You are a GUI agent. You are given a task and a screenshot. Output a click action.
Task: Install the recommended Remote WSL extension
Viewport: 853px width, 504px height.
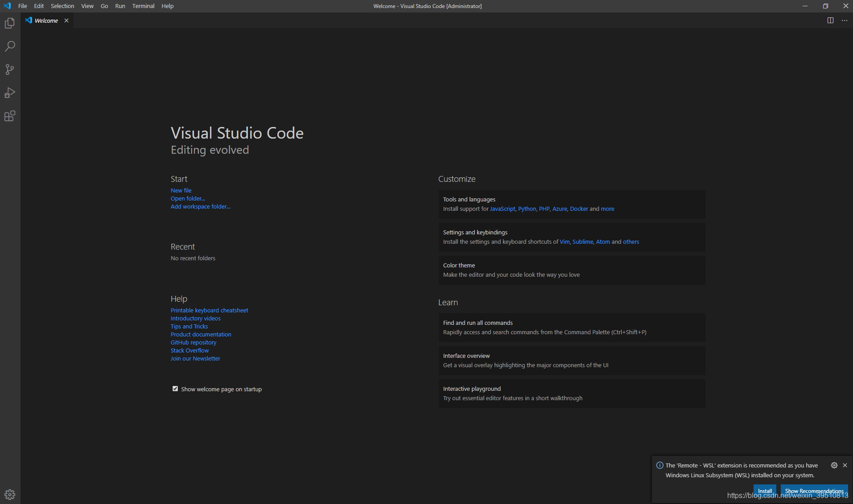point(765,490)
